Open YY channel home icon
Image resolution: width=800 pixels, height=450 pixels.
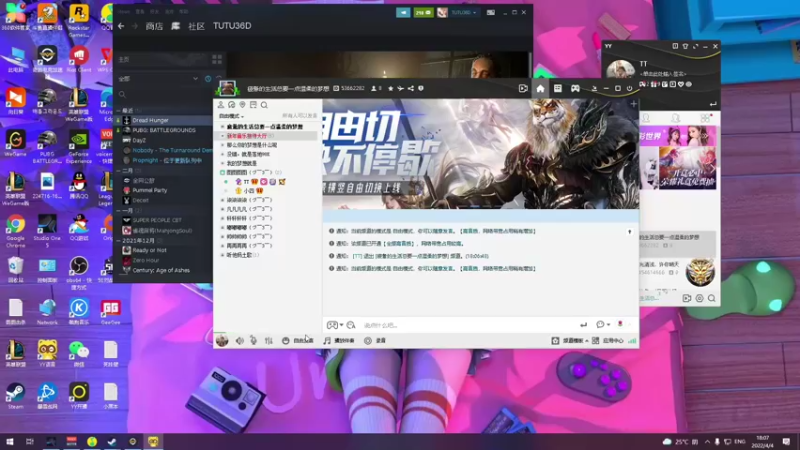click(540, 88)
